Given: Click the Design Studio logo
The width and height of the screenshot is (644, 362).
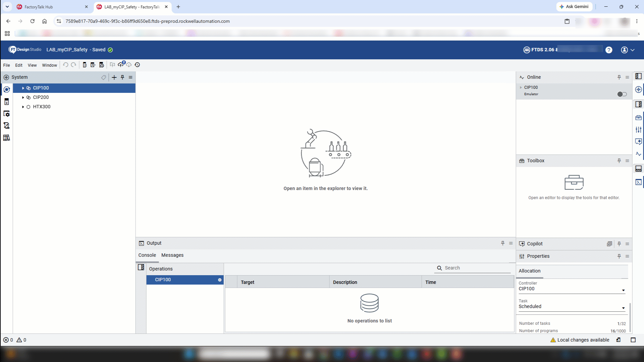Looking at the screenshot, I should 25,50.
